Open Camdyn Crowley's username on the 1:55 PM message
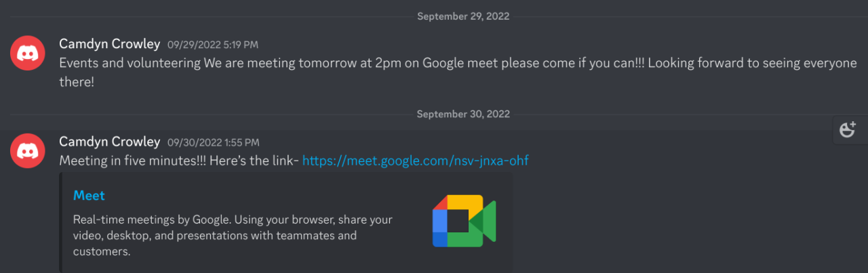Screen dimensions: 868x273 109,142
